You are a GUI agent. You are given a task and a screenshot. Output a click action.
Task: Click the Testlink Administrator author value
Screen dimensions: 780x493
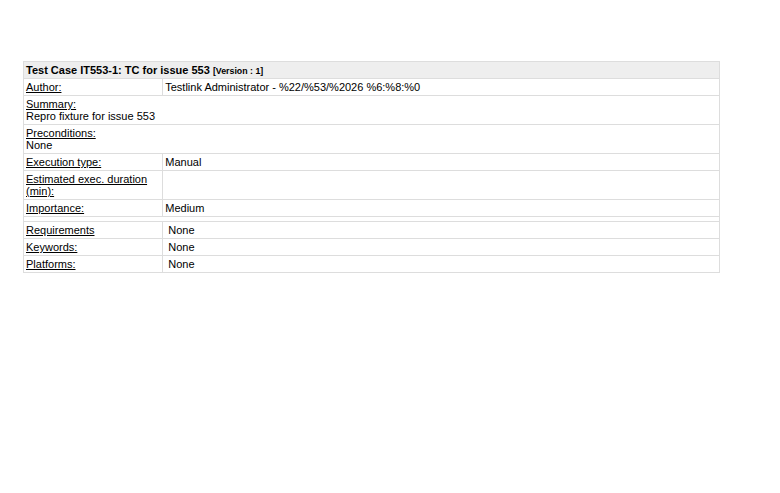[x=292, y=87]
